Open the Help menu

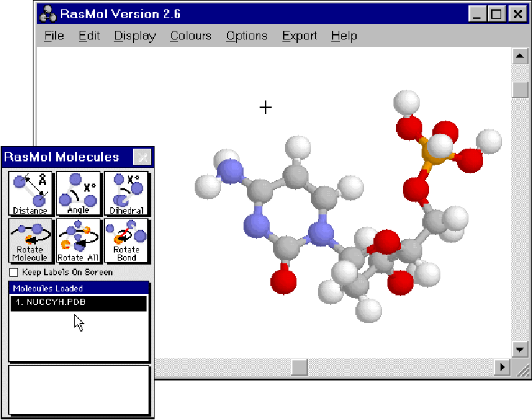click(x=344, y=36)
